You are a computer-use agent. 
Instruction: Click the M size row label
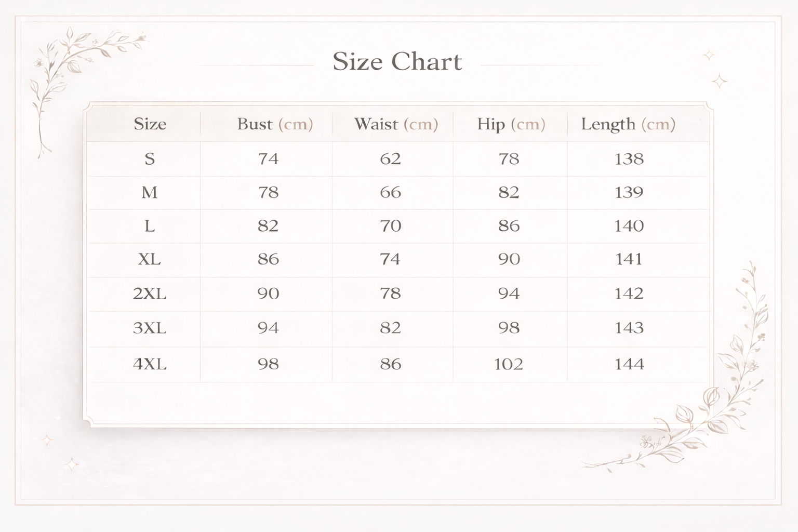point(150,193)
